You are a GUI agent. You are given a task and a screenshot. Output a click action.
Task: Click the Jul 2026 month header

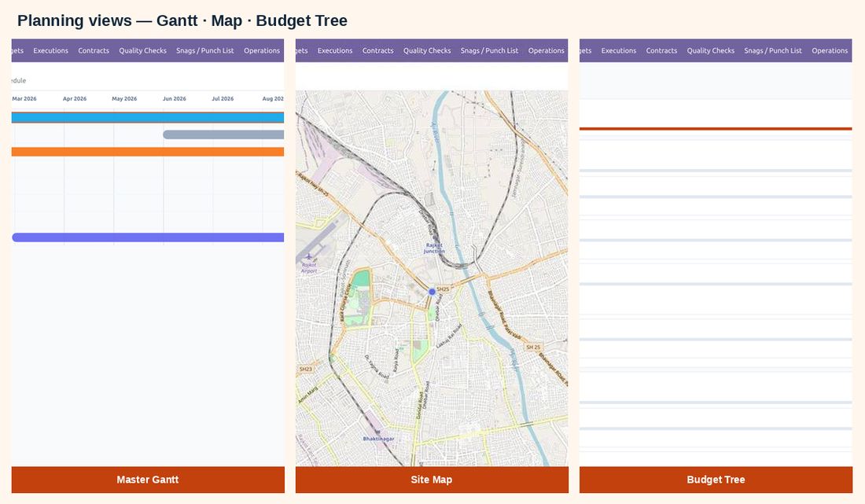[223, 99]
